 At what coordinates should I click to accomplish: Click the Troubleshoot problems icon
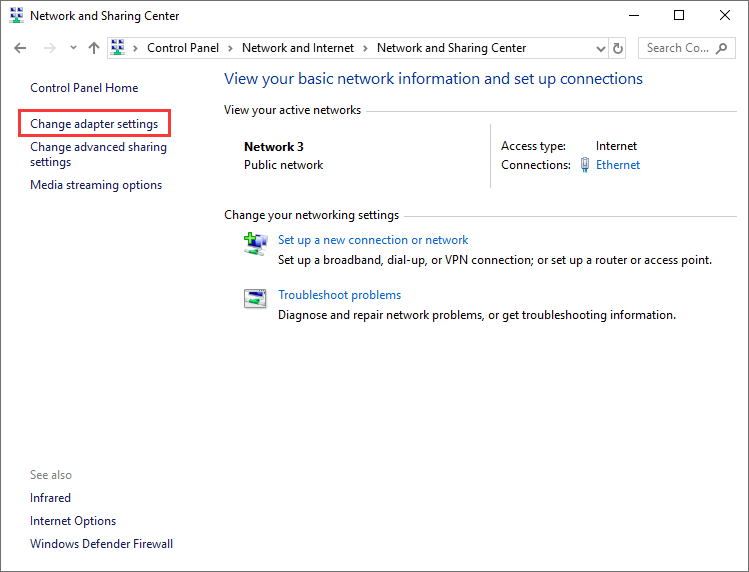[x=255, y=299]
